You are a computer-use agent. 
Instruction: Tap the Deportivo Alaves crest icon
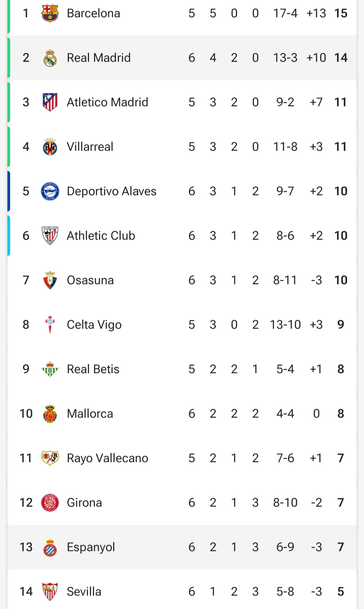point(50,191)
